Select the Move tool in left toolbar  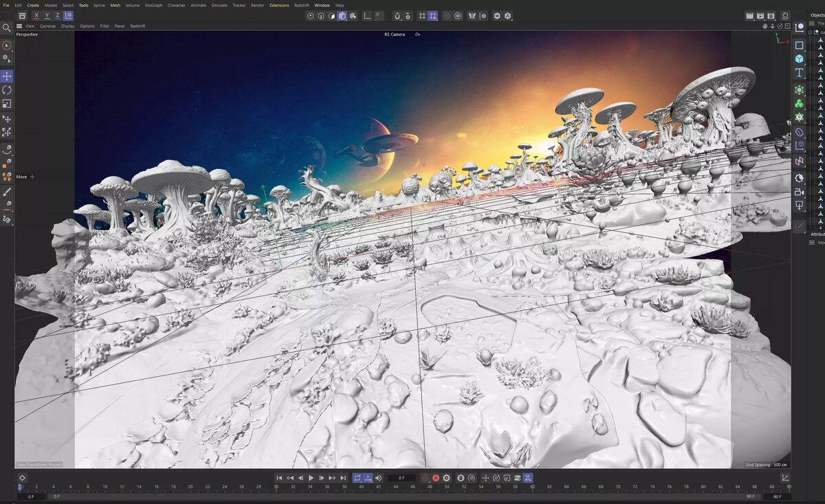[7, 76]
